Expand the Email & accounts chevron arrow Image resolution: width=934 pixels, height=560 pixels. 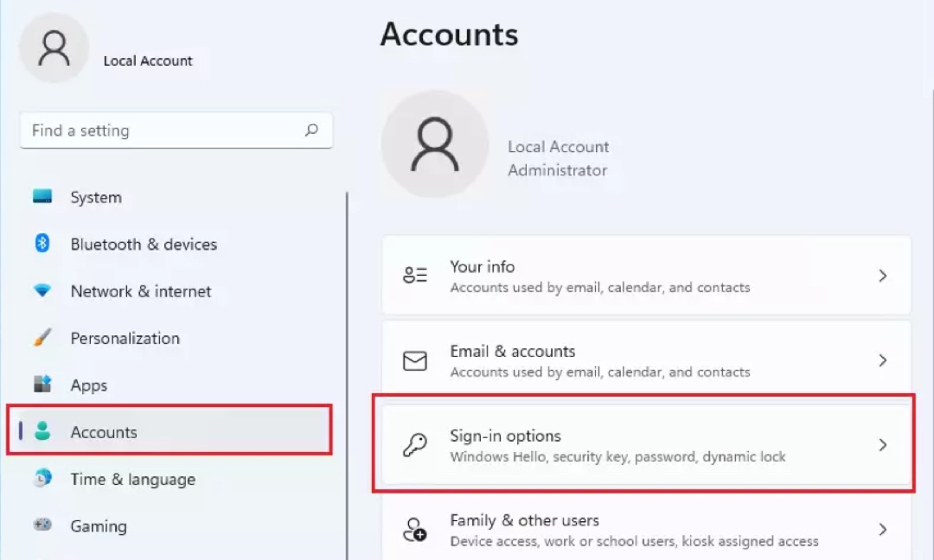882,360
